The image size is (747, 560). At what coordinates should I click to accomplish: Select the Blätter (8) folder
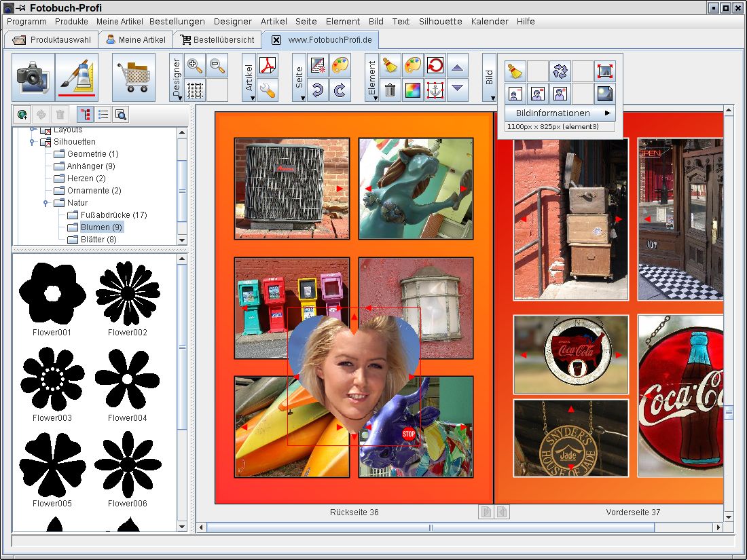[92, 240]
